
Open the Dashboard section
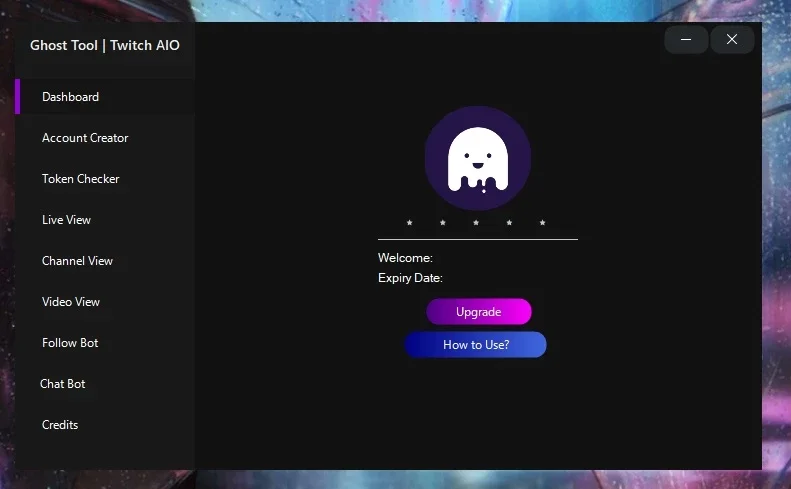pyautogui.click(x=105, y=97)
